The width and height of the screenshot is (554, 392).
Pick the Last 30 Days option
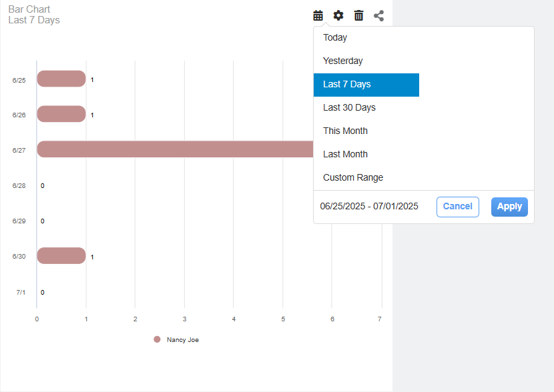point(349,108)
